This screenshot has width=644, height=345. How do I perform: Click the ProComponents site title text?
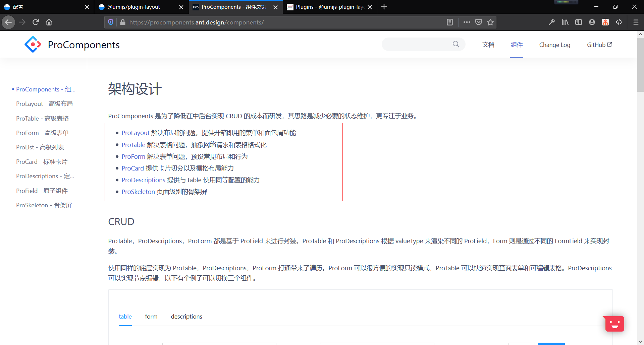(x=84, y=45)
